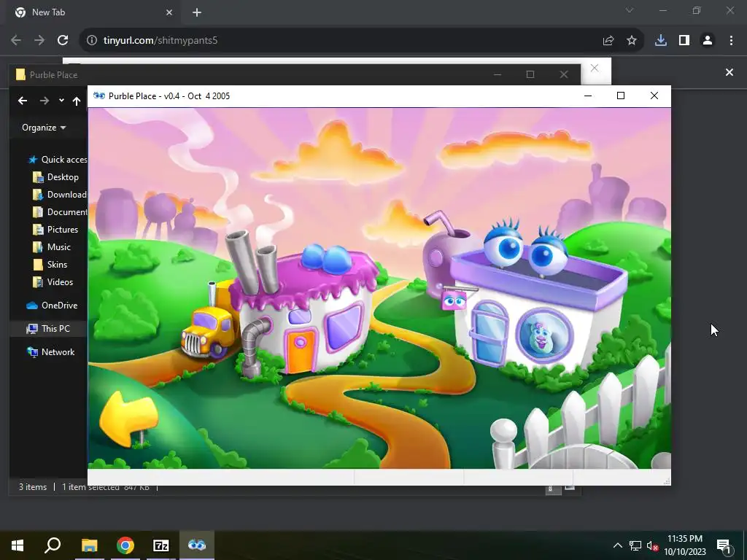Screen dimensions: 747x560
Task: Open the Organize menu
Action: click(x=44, y=128)
